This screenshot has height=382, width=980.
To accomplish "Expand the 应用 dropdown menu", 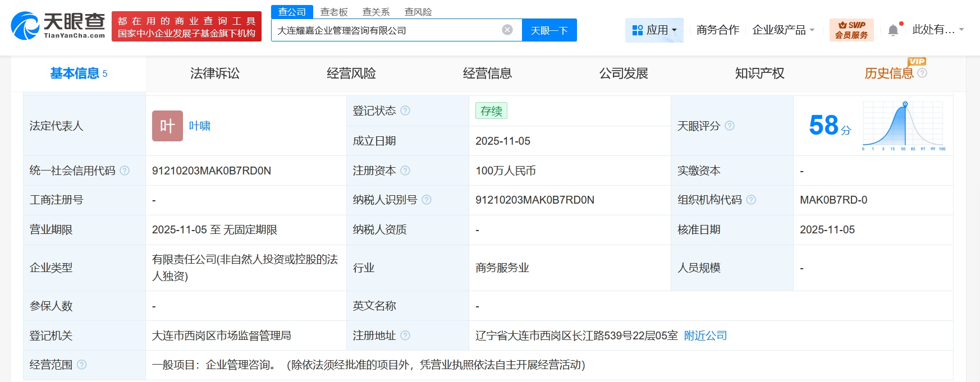I will (654, 30).
